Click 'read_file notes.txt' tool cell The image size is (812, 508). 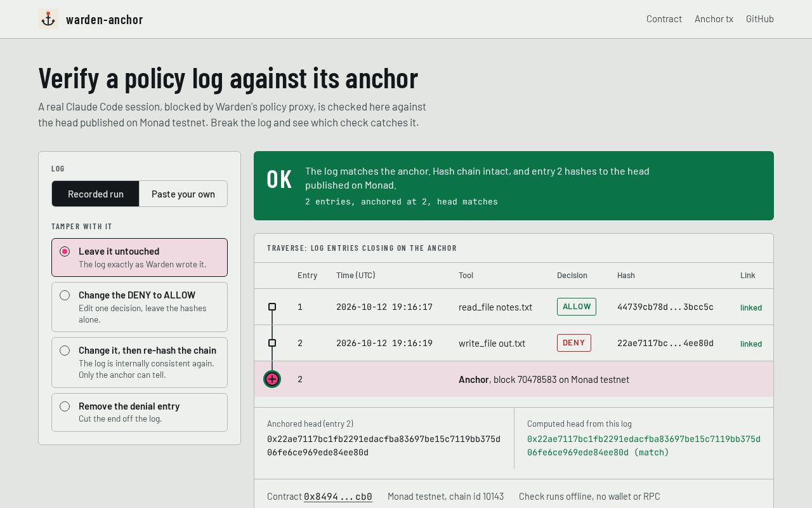(495, 307)
